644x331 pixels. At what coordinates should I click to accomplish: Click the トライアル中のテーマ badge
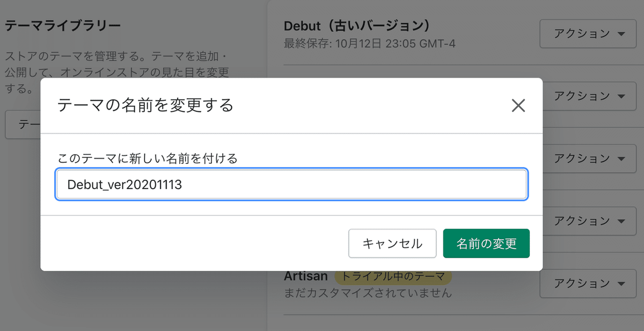393,277
